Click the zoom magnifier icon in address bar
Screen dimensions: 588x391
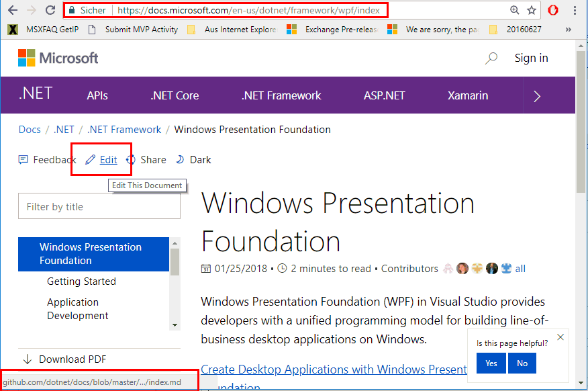[514, 10]
